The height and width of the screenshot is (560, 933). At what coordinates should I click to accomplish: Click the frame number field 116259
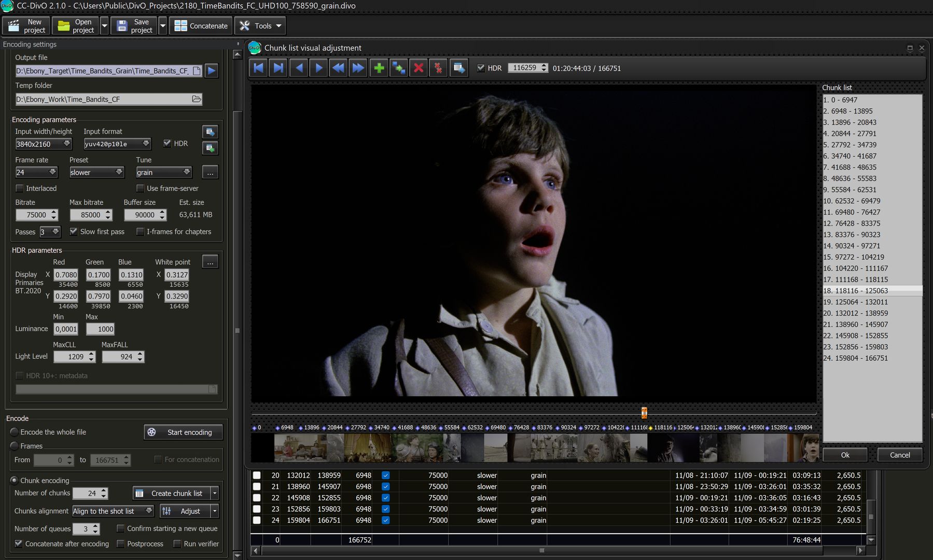[524, 67]
